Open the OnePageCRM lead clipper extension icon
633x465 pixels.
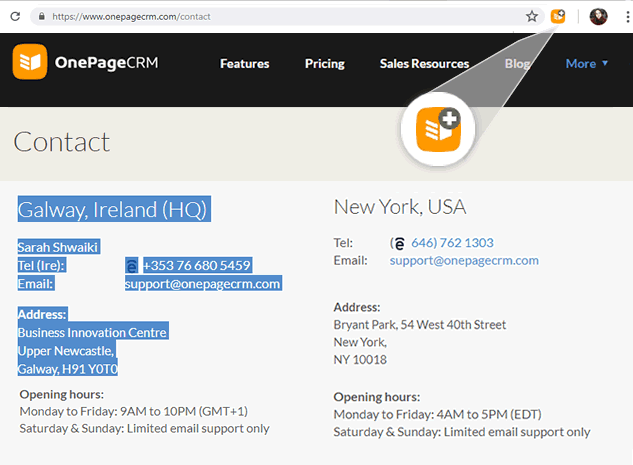coord(558,17)
